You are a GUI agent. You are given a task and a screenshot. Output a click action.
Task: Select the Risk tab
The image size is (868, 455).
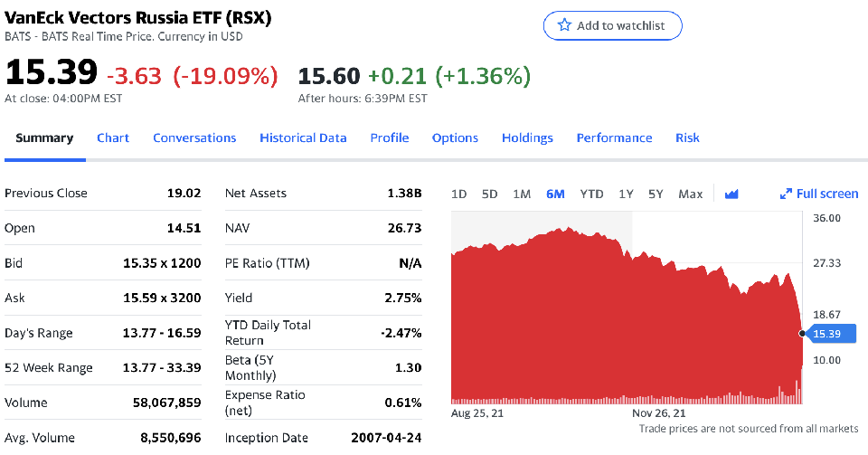687,138
